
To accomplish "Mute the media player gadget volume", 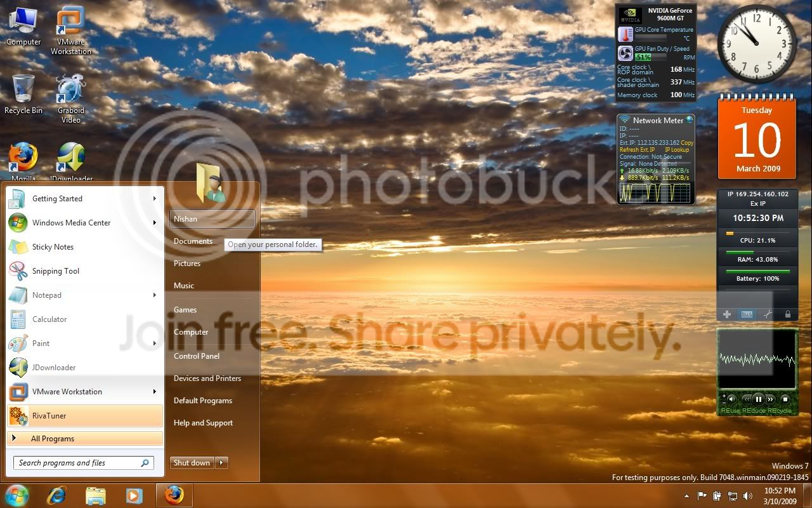I will 731,399.
